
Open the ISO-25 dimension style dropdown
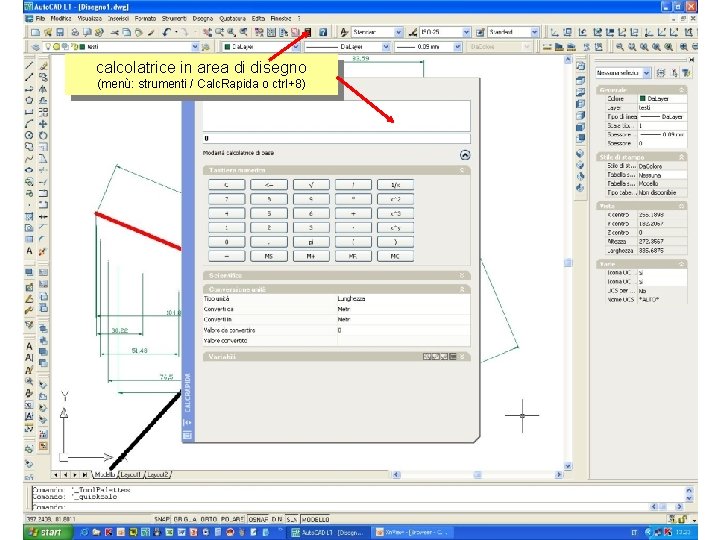click(467, 32)
